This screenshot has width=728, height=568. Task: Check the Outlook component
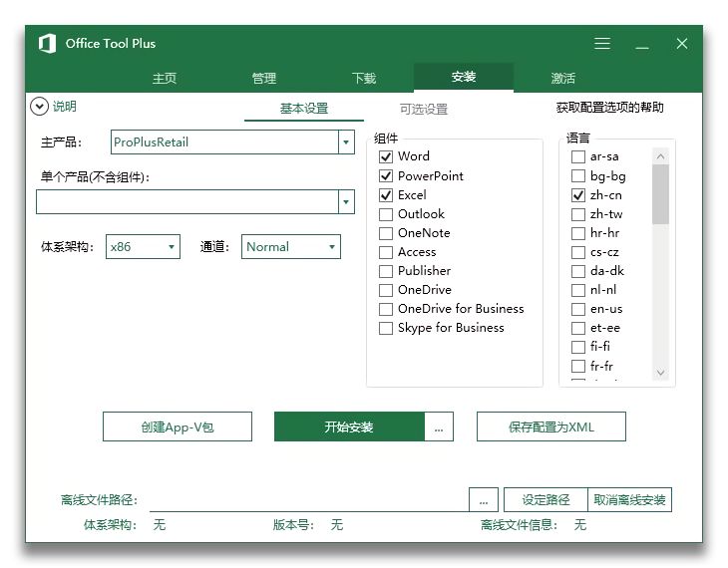point(386,214)
